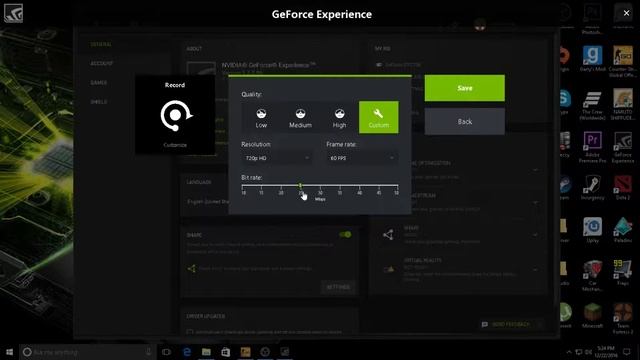Open the Resolution 720p HD dropdown
The height and width of the screenshot is (360, 640).
[x=277, y=158]
